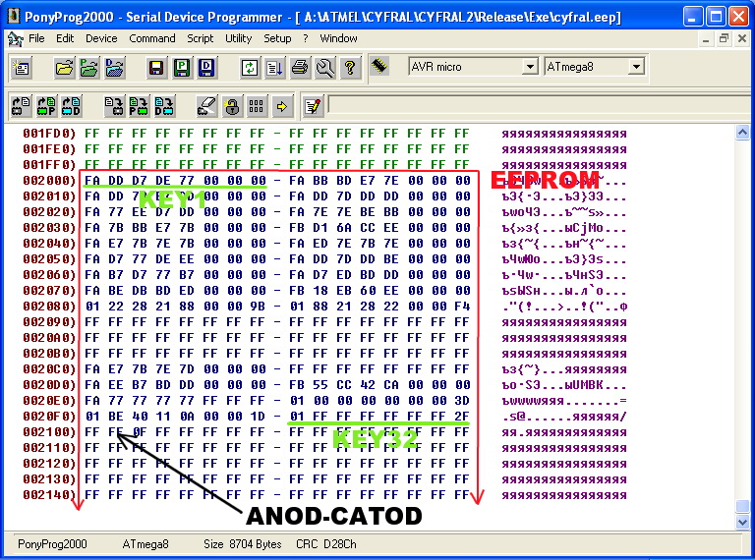Click address 0020C0) row label
This screenshot has width=755, height=560.
49,369
